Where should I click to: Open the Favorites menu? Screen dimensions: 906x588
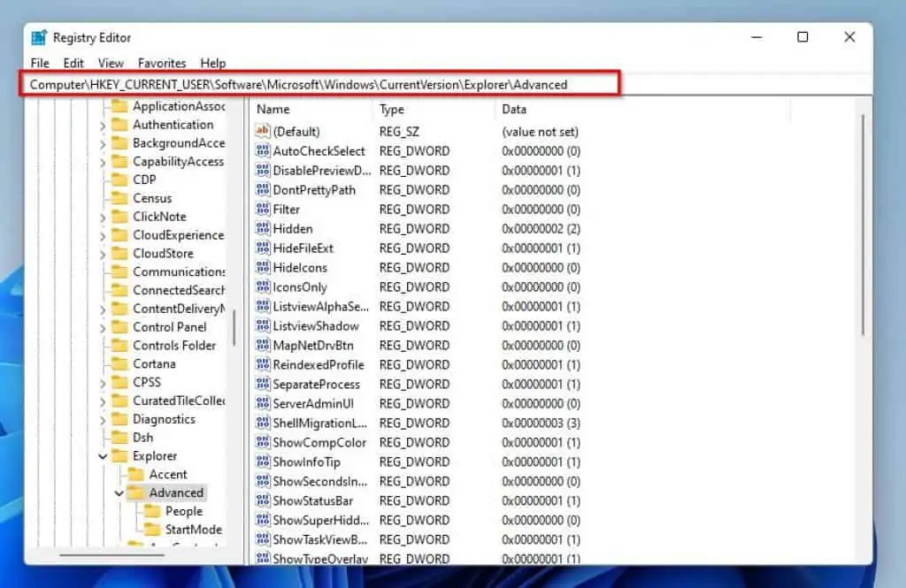click(x=162, y=63)
